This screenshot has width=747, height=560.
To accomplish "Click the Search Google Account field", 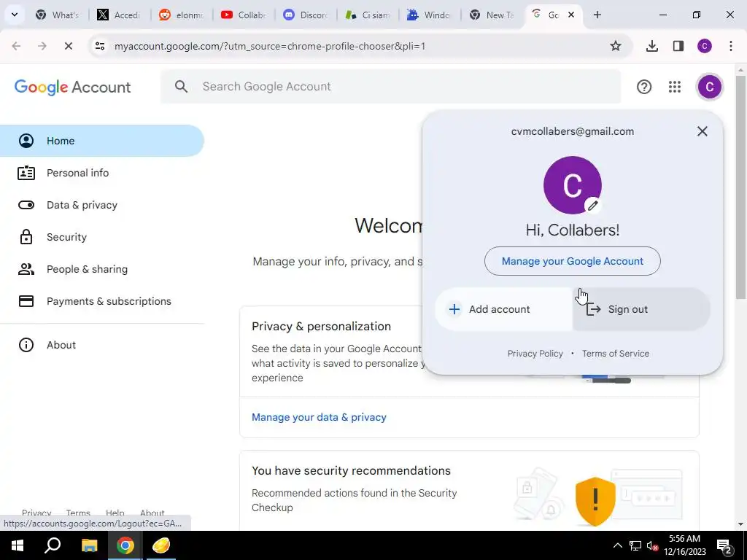I will click(391, 86).
